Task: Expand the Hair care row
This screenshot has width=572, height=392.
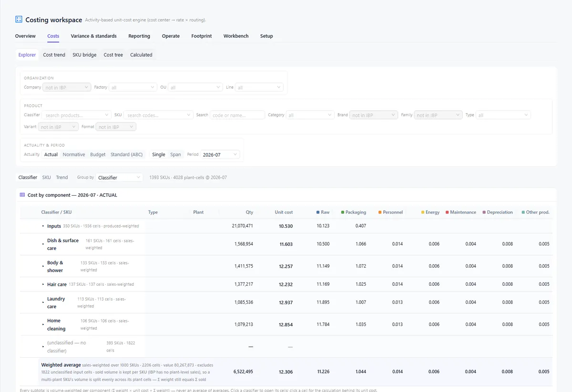Action: point(43,284)
